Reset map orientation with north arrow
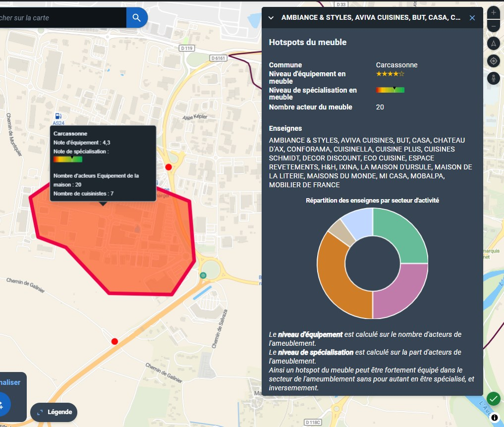Image resolution: width=504 pixels, height=427 pixels. point(493,44)
